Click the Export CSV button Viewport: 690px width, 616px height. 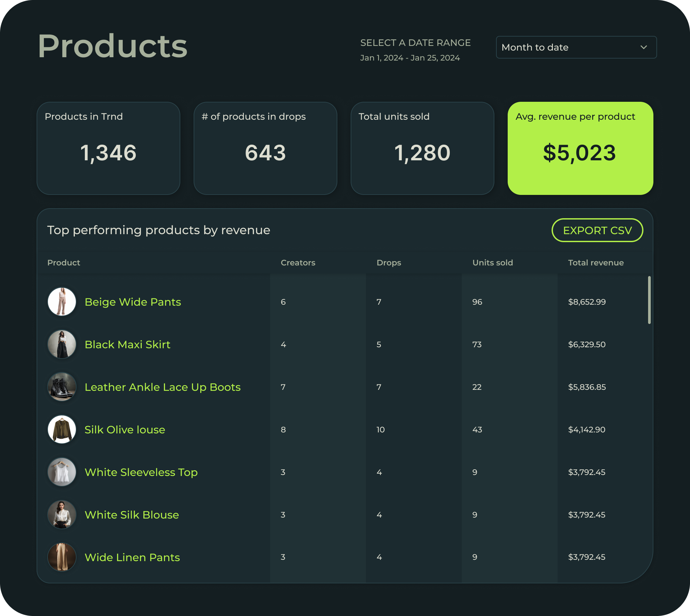[597, 230]
